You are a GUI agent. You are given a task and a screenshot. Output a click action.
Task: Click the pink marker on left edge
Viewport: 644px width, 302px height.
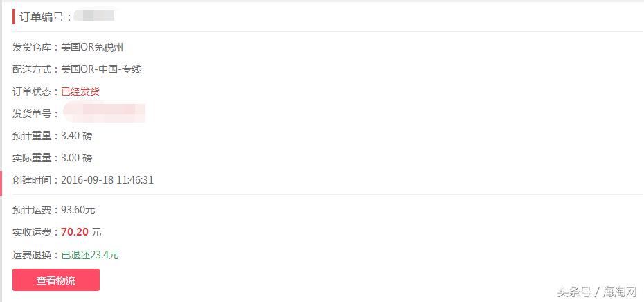click(x=1, y=184)
